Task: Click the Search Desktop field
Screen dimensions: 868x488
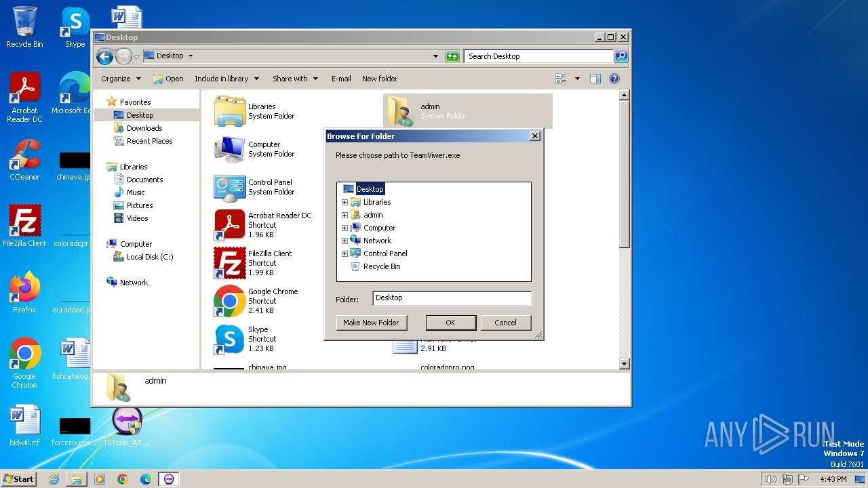Action: [539, 56]
